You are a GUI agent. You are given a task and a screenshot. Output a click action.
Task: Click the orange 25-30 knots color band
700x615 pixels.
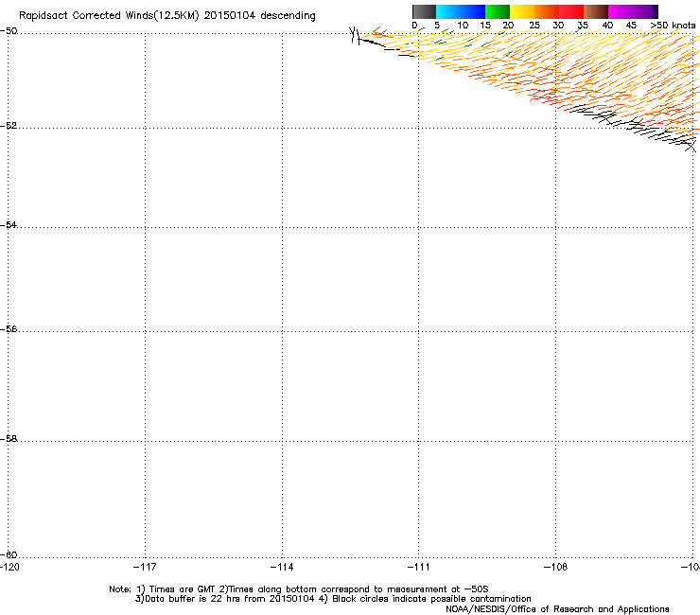[x=547, y=11]
